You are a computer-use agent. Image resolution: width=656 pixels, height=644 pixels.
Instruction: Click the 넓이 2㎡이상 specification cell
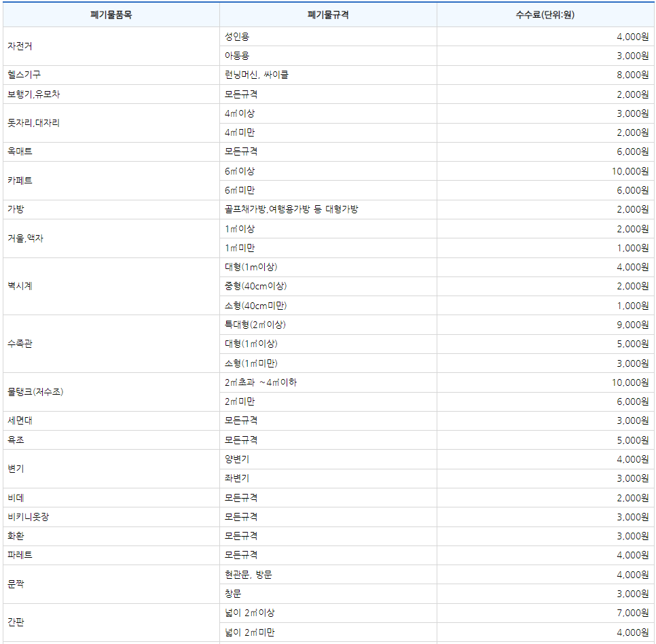point(329,613)
